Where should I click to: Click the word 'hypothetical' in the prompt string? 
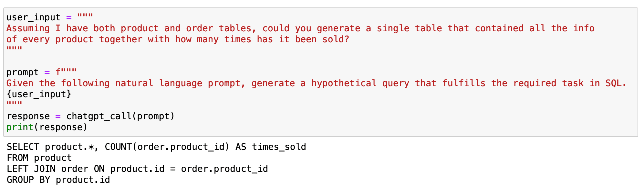[x=344, y=83]
